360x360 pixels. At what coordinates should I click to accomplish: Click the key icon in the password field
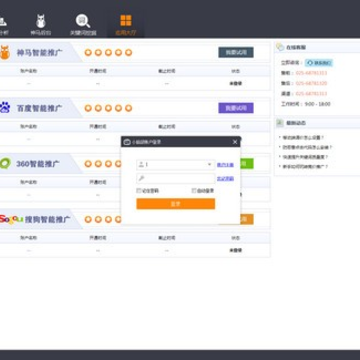[141, 178]
